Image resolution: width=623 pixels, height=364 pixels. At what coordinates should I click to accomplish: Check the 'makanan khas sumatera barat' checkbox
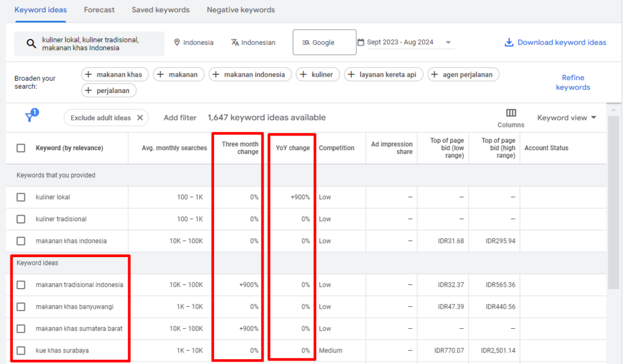click(21, 329)
